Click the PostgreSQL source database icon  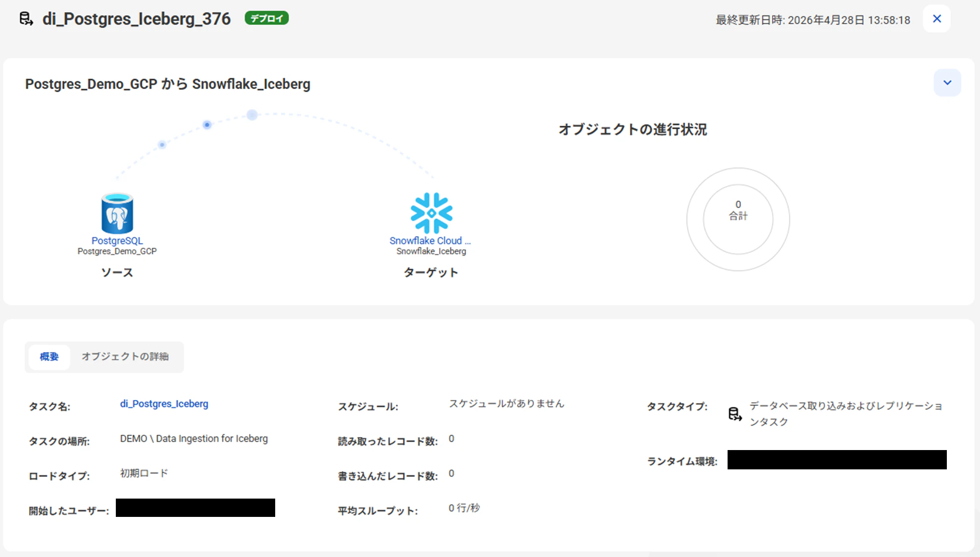coord(117,213)
